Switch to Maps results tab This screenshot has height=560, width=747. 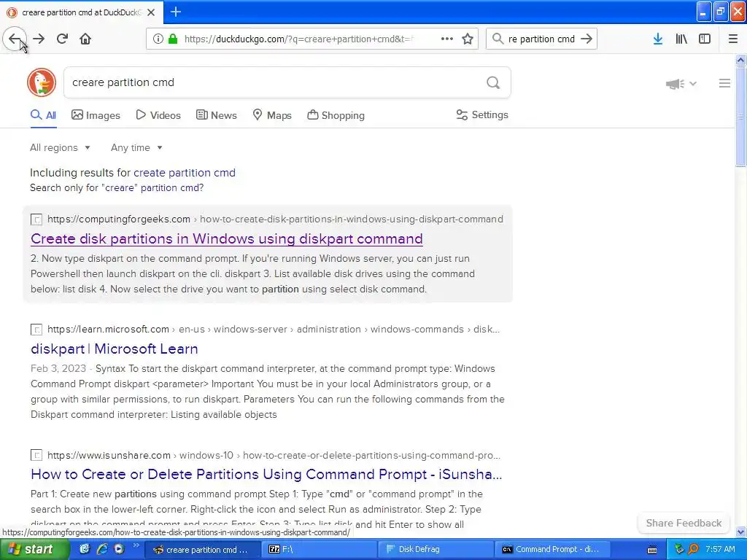tap(271, 114)
